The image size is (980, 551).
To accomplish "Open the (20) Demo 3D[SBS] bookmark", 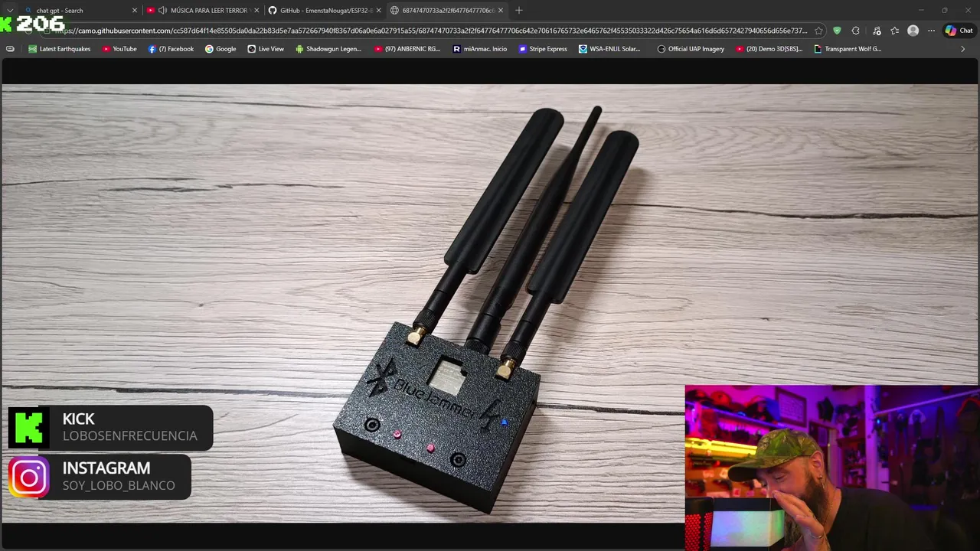I will click(x=769, y=49).
